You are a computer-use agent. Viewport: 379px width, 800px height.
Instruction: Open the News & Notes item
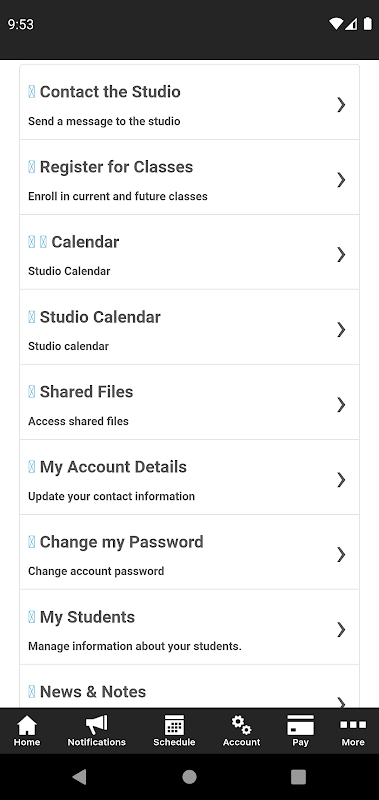point(189,686)
